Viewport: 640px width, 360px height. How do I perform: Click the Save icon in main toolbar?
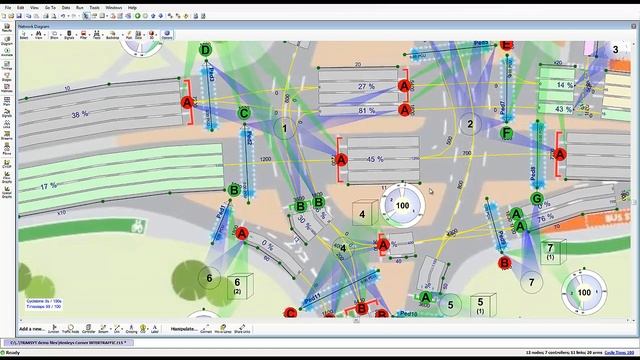[x=19, y=16]
